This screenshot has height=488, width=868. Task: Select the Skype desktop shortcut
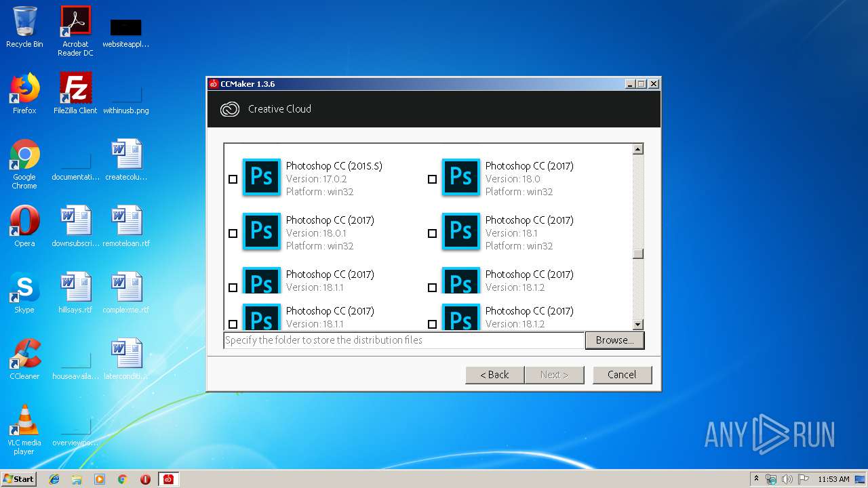[x=24, y=293]
